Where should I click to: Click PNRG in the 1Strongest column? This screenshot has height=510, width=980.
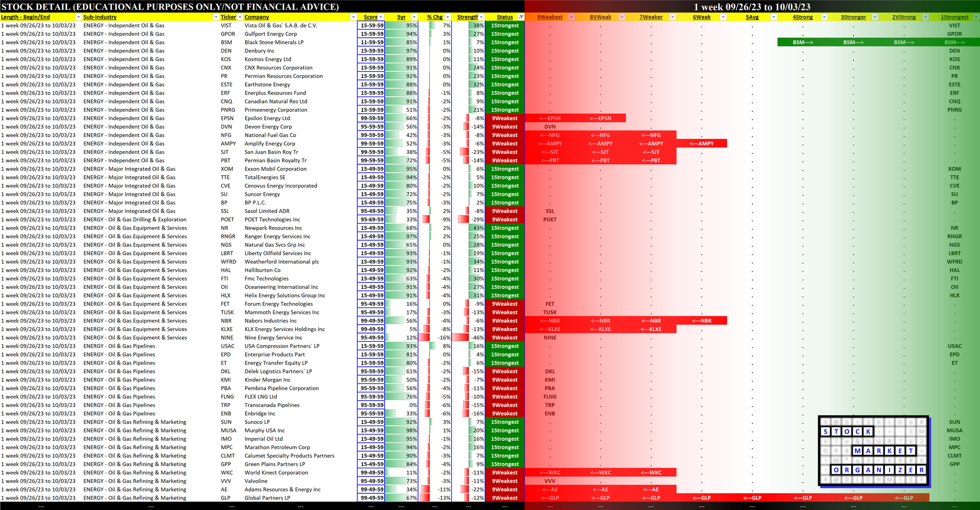point(955,110)
